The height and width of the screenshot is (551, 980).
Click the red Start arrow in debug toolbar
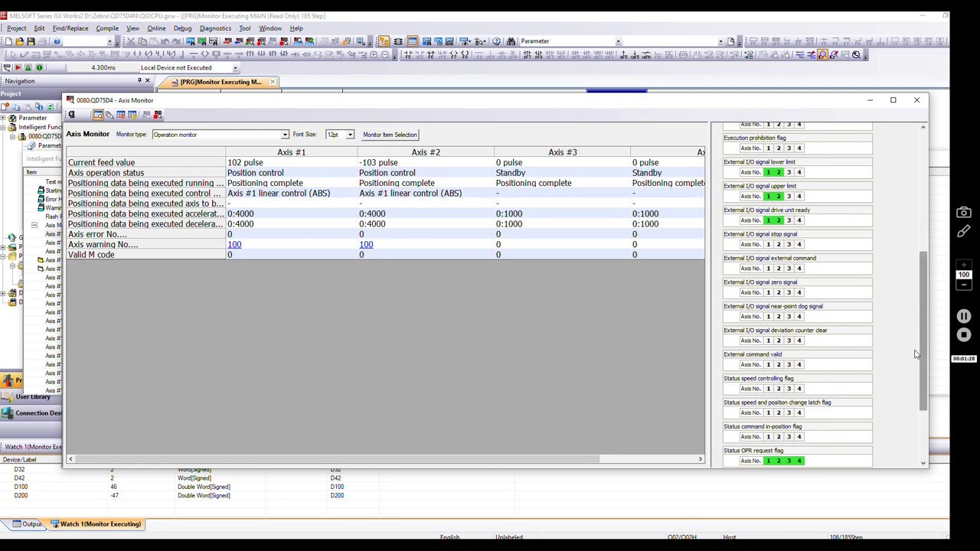18,67
